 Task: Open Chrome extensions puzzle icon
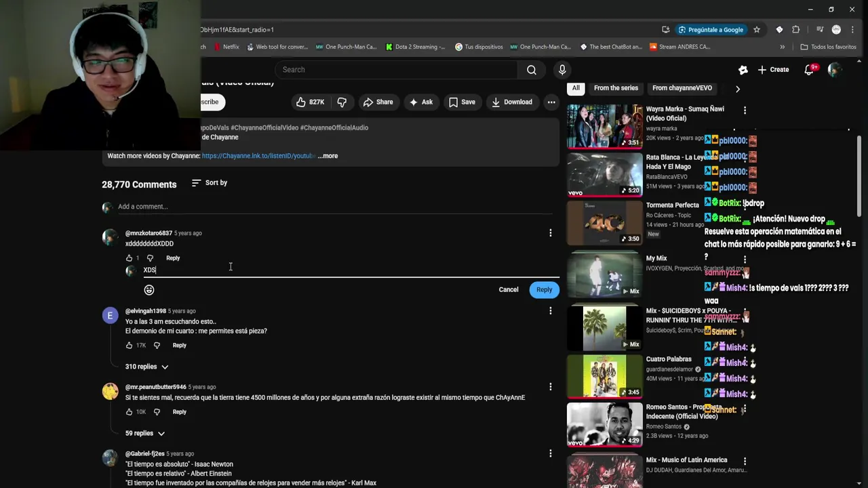point(796,30)
